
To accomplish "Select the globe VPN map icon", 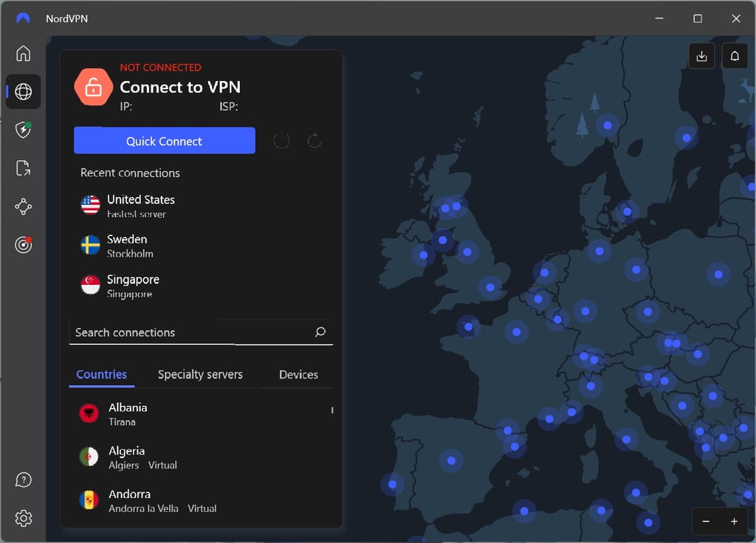I will 23,91.
